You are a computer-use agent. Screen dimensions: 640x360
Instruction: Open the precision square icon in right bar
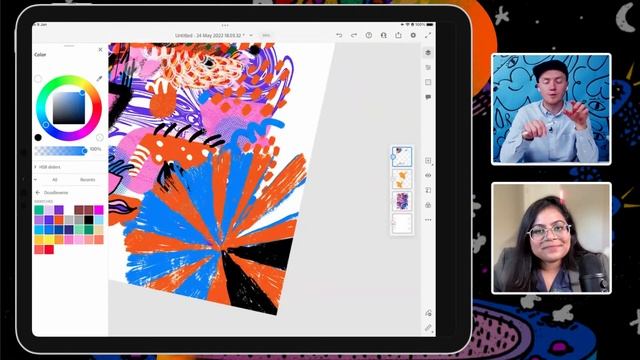[428, 82]
